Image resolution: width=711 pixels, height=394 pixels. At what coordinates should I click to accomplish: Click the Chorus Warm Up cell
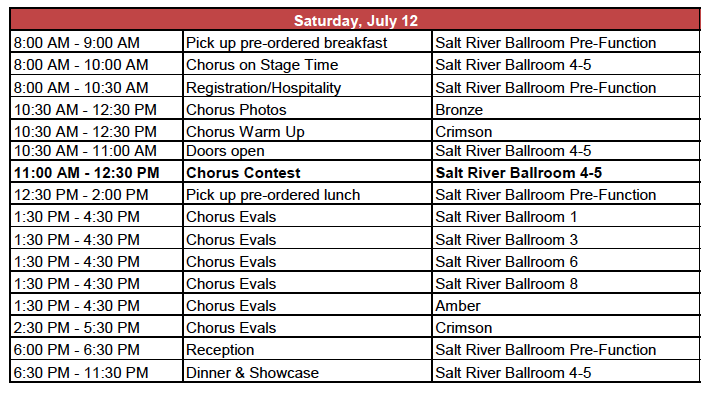[307, 131]
